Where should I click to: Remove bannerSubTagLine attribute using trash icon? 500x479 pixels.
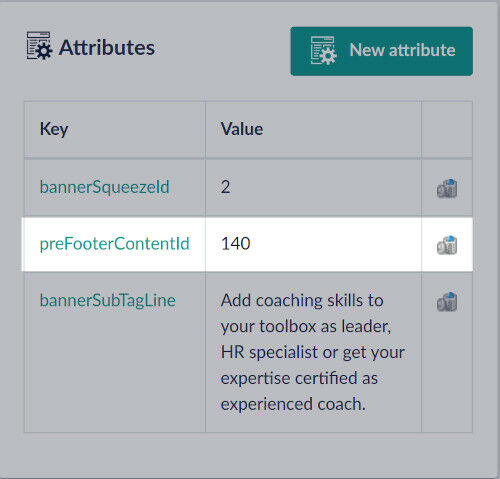[447, 302]
